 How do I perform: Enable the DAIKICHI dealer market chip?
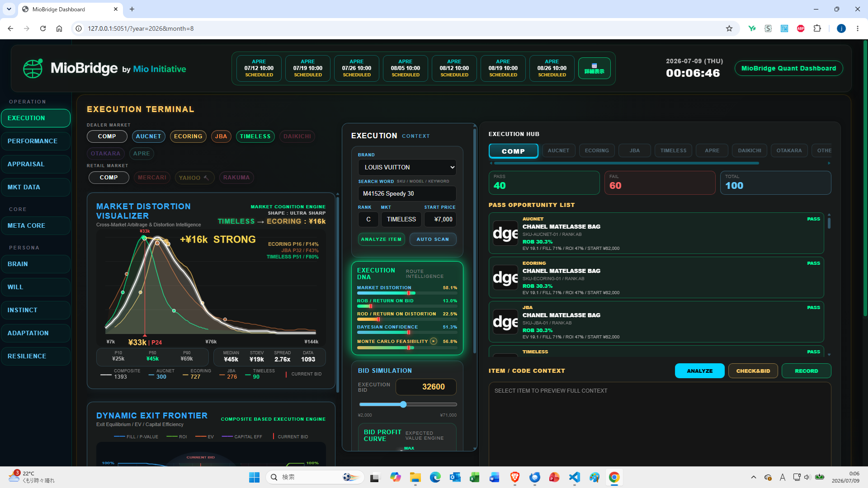click(x=297, y=136)
